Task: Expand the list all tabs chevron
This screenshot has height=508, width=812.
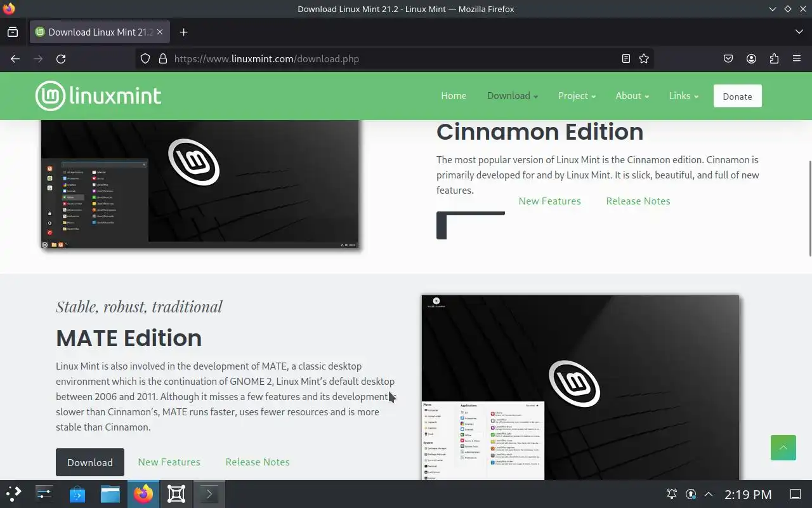Action: 799,32
